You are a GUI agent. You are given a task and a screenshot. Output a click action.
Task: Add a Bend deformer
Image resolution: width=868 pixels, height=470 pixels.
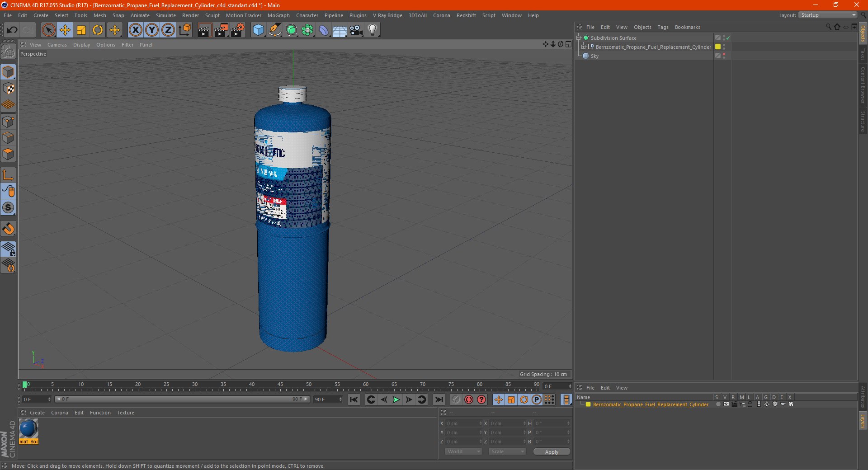pyautogui.click(x=324, y=30)
